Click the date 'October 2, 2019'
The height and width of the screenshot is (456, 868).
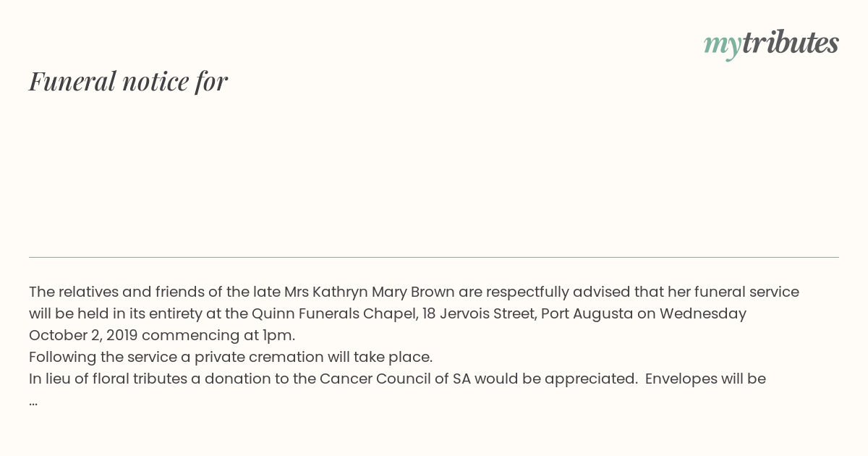[x=83, y=336]
